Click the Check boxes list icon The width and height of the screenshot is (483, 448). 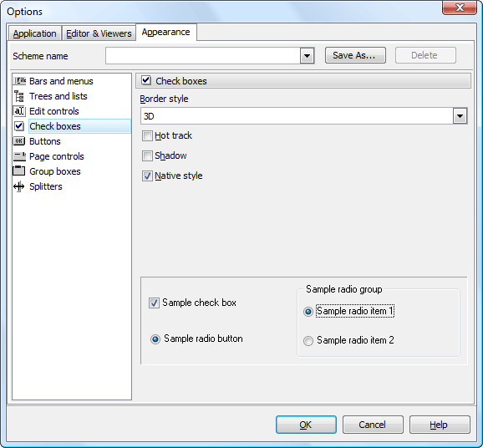[19, 126]
